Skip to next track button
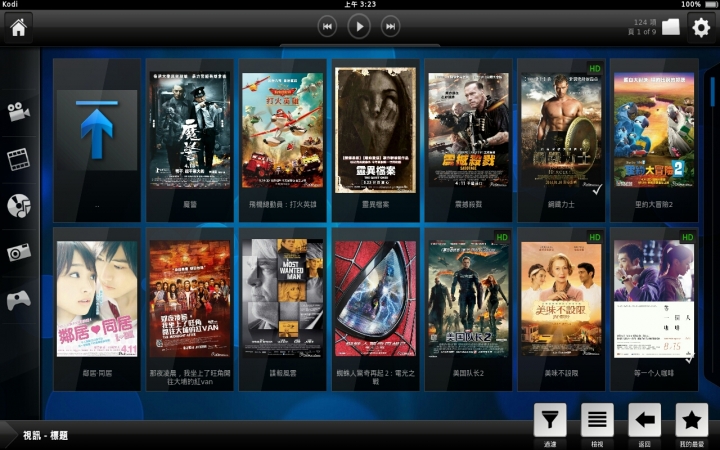The width and height of the screenshot is (720, 450). coord(390,27)
